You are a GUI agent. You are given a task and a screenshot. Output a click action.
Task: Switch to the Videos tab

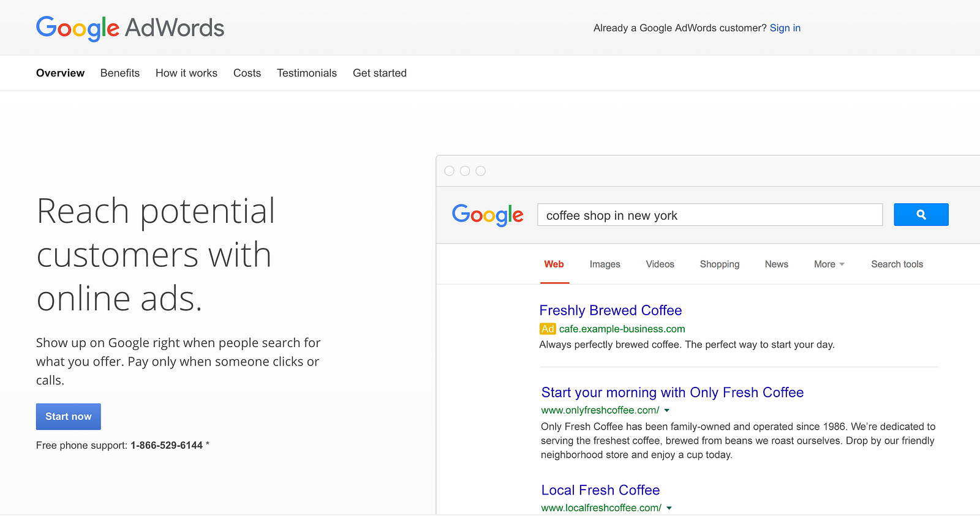click(660, 264)
